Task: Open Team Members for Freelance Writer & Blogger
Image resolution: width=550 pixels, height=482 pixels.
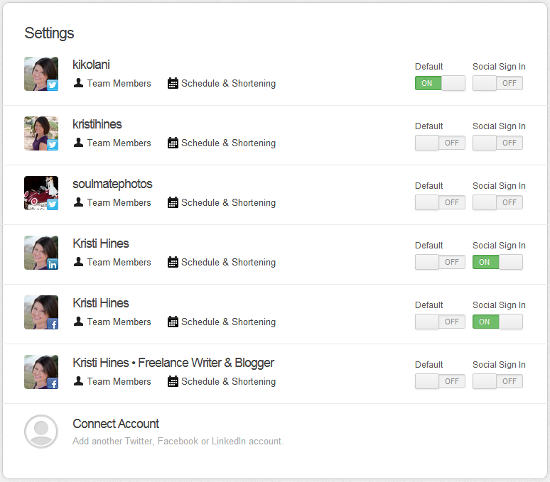Action: (119, 381)
